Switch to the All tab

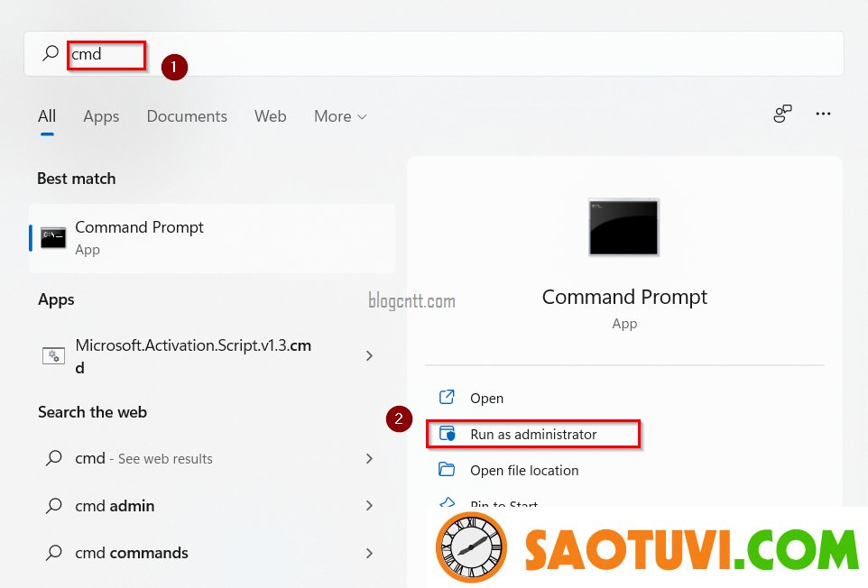tap(47, 116)
